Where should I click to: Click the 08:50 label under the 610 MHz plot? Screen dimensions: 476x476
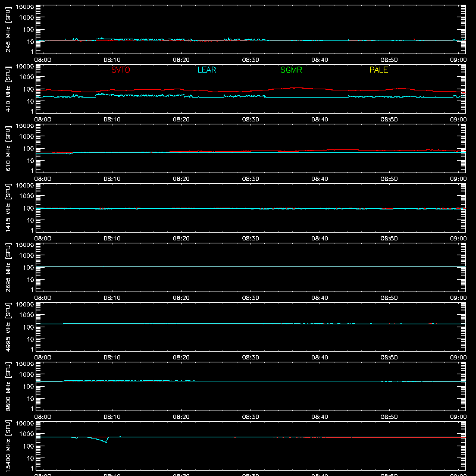click(x=389, y=179)
